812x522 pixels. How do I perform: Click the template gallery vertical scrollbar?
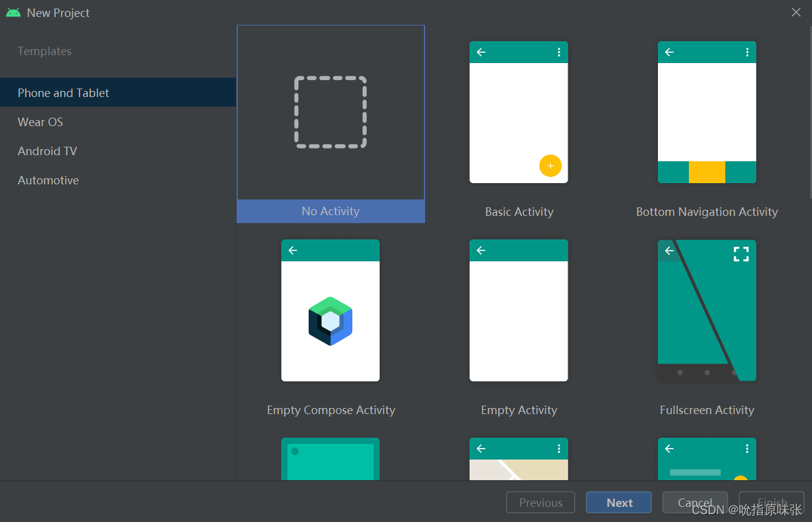click(810, 112)
